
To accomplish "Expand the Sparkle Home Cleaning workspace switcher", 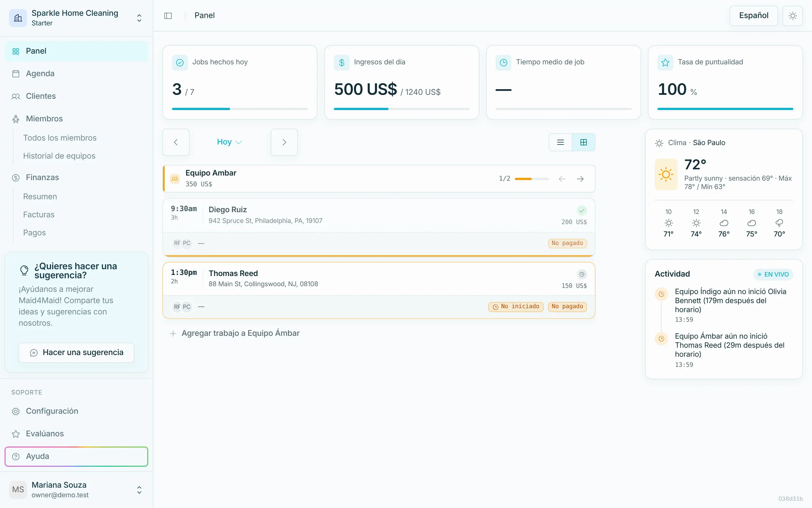I will click(76, 18).
